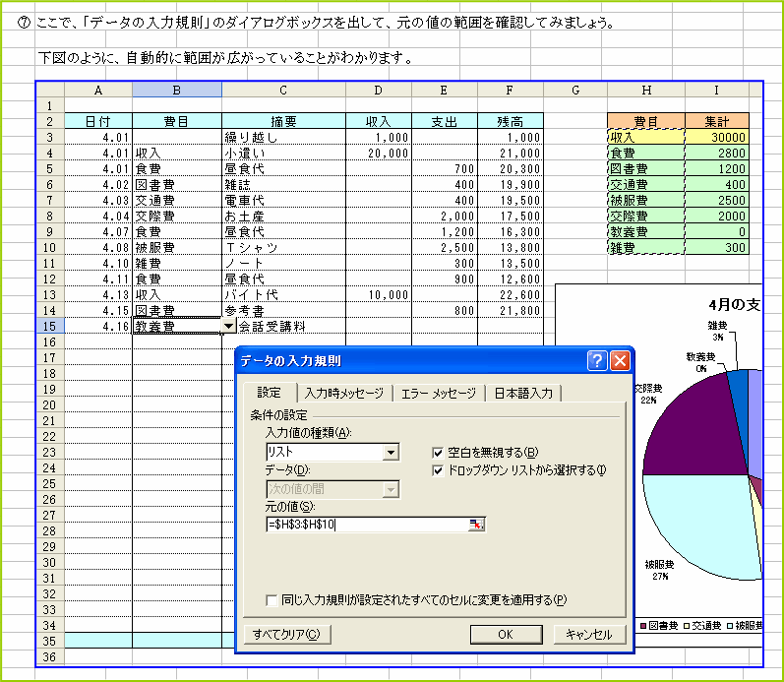Select column B header
Viewport: 784px width, 682px height.
pyautogui.click(x=177, y=91)
